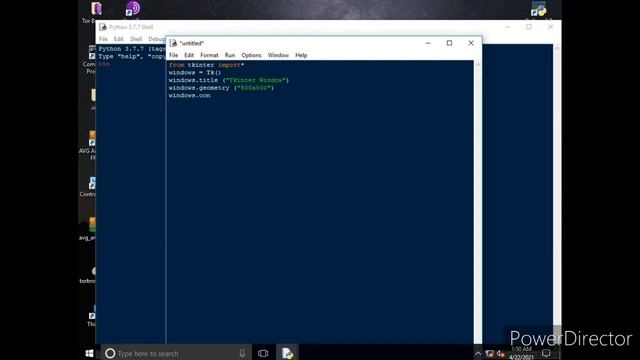Image resolution: width=640 pixels, height=360 pixels.
Task: Click the microphone icon in the search box
Action: point(242,353)
